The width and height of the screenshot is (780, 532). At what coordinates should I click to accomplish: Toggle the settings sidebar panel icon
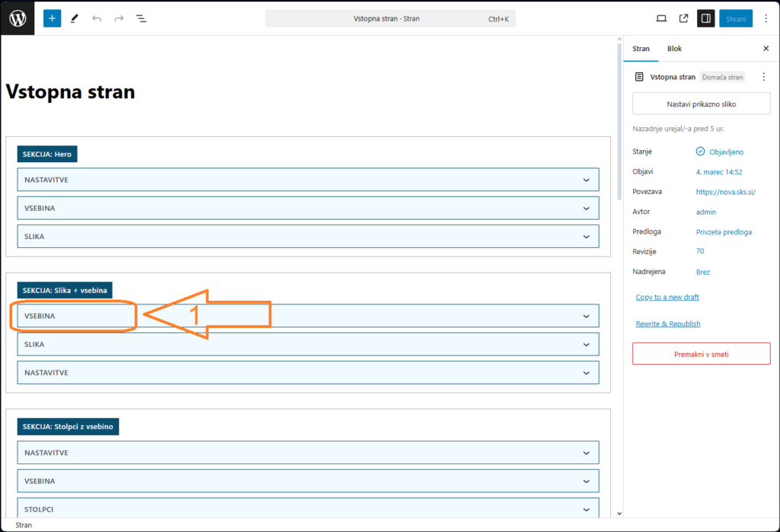click(x=706, y=18)
